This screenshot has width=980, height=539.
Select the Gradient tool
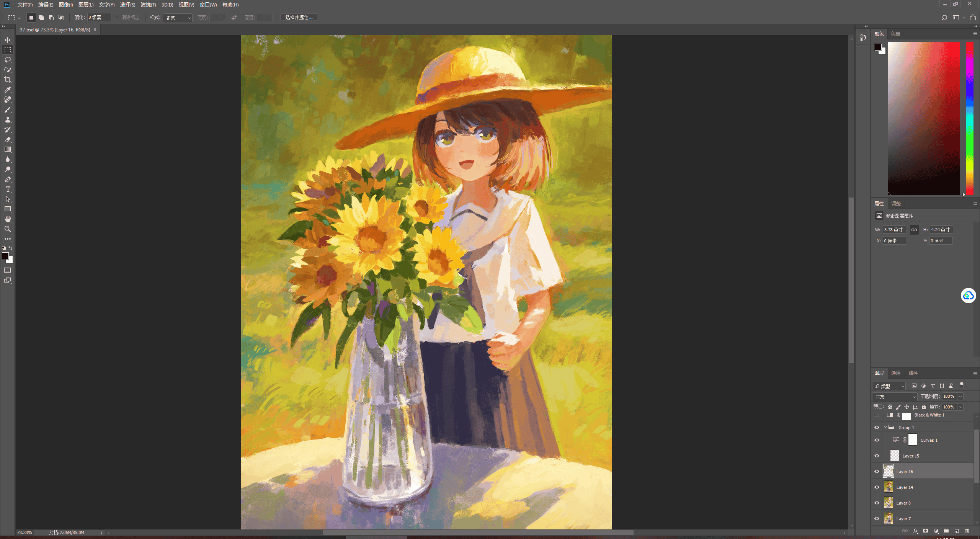(8, 150)
